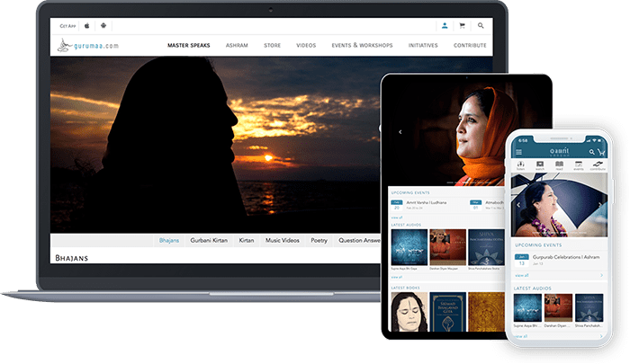
Task: Open Events & Workshops menu
Action: pyautogui.click(x=362, y=45)
